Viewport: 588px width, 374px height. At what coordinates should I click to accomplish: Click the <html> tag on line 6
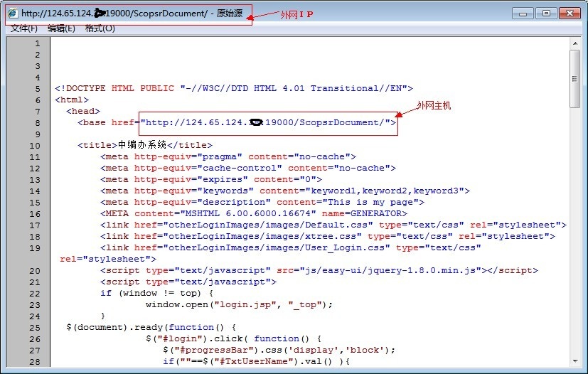click(72, 100)
